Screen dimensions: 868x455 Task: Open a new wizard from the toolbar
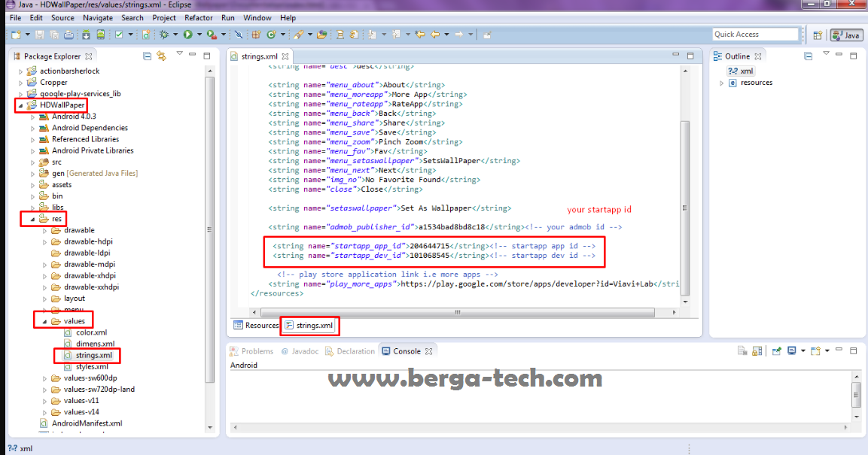pyautogui.click(x=15, y=33)
